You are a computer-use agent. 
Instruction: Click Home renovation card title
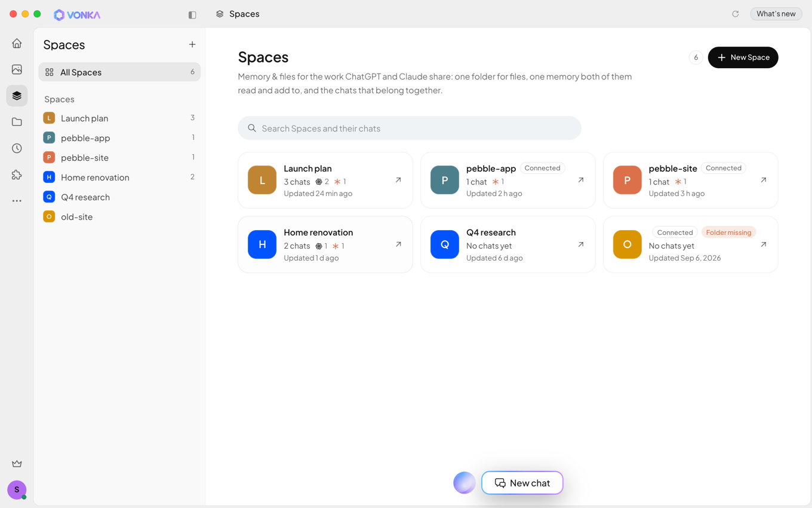point(318,232)
